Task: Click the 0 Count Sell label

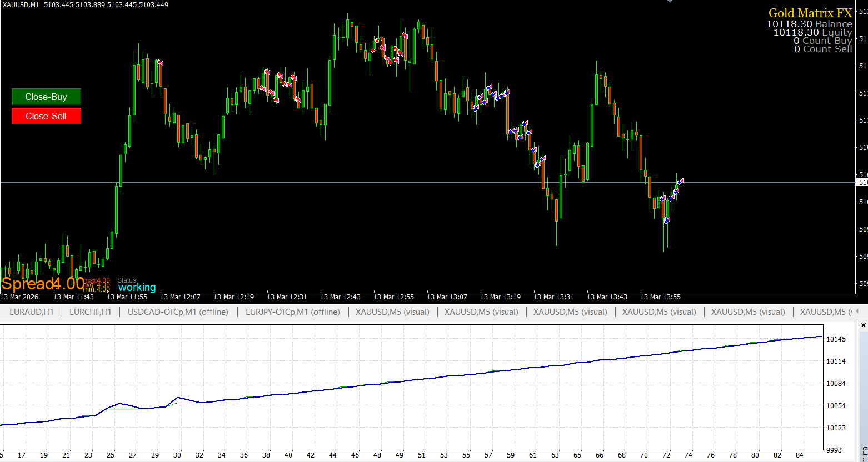Action: 824,49
